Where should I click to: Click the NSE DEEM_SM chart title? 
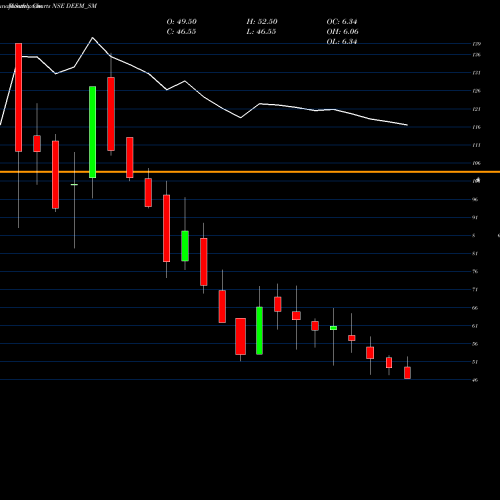click(75, 6)
